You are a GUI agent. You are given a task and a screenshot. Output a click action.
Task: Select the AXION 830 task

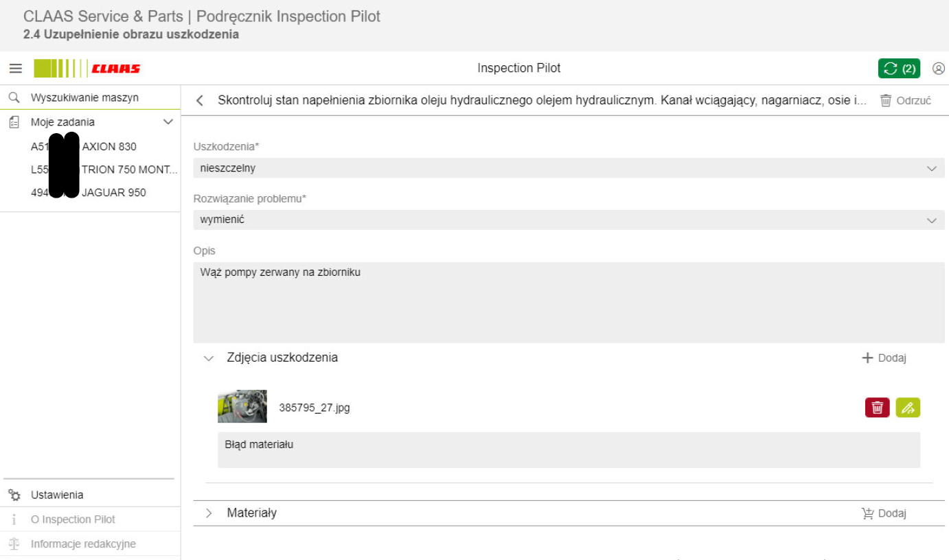108,147
